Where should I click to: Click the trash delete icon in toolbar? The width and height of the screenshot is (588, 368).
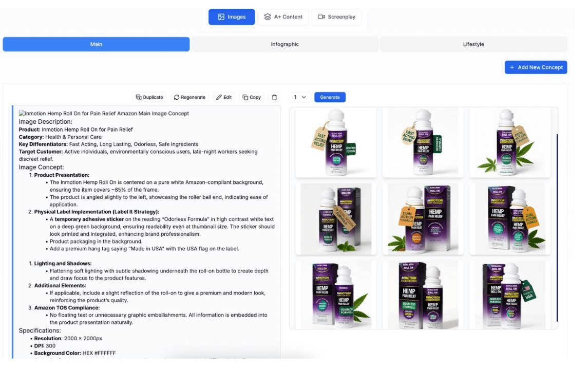274,97
